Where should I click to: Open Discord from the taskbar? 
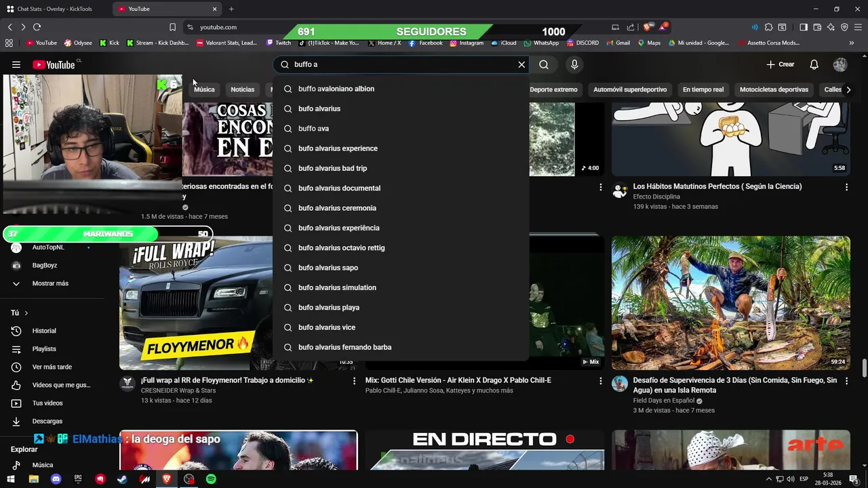56,479
